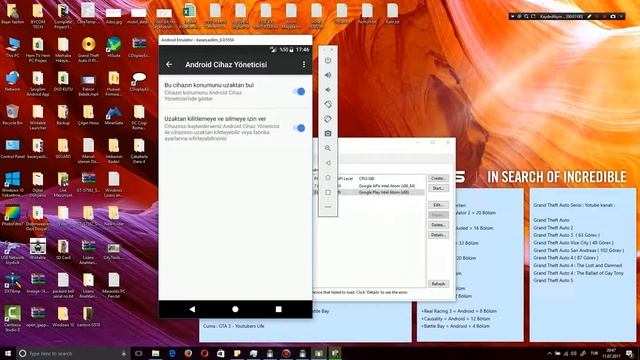Click the emulator power button icon
Screen dimensions: 640x360
coord(328,60)
